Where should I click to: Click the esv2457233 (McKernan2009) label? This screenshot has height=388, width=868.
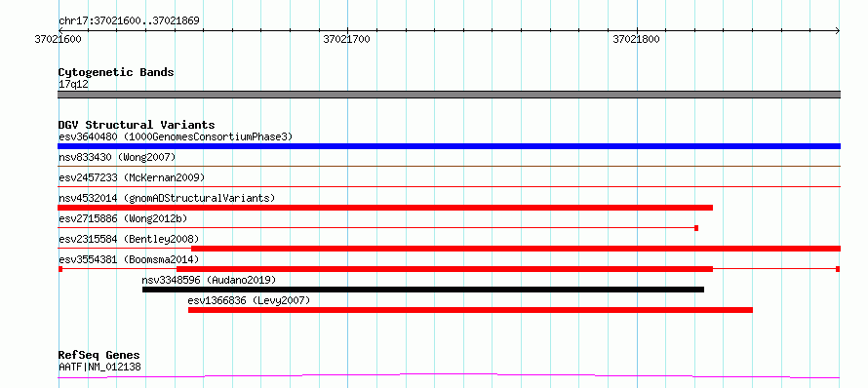132,177
